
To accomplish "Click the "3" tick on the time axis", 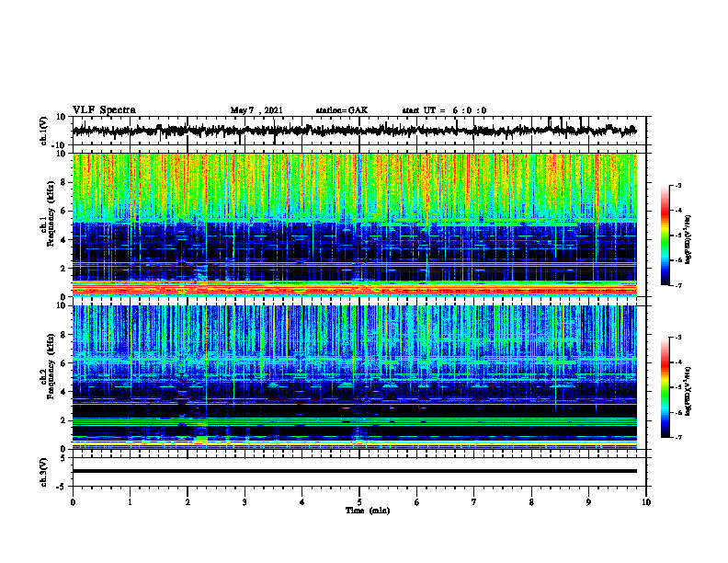I will coord(245,502).
